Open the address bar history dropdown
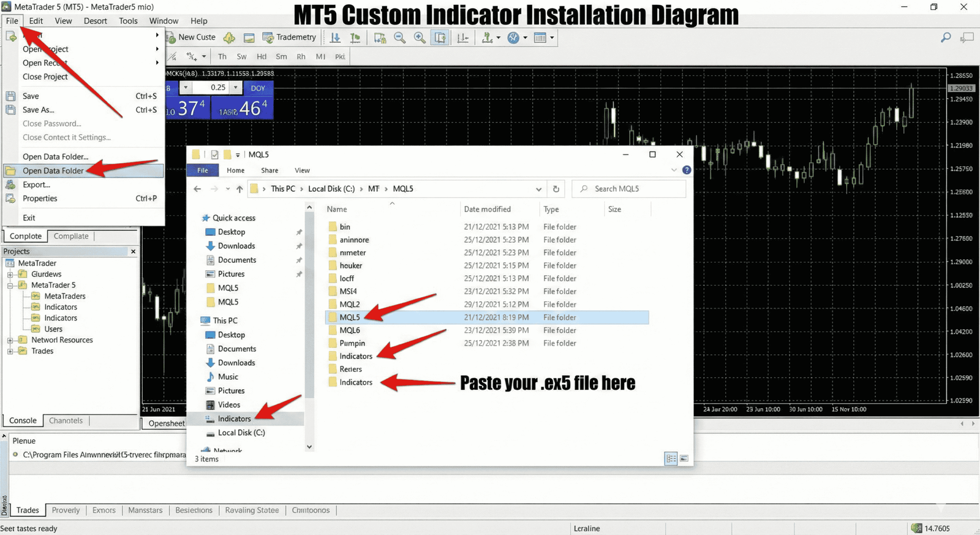 pos(538,189)
